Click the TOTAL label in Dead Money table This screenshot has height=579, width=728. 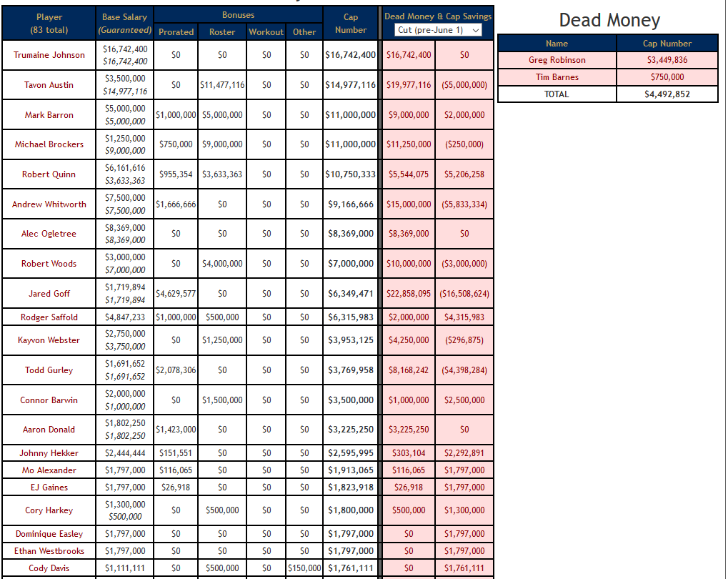[x=557, y=94]
